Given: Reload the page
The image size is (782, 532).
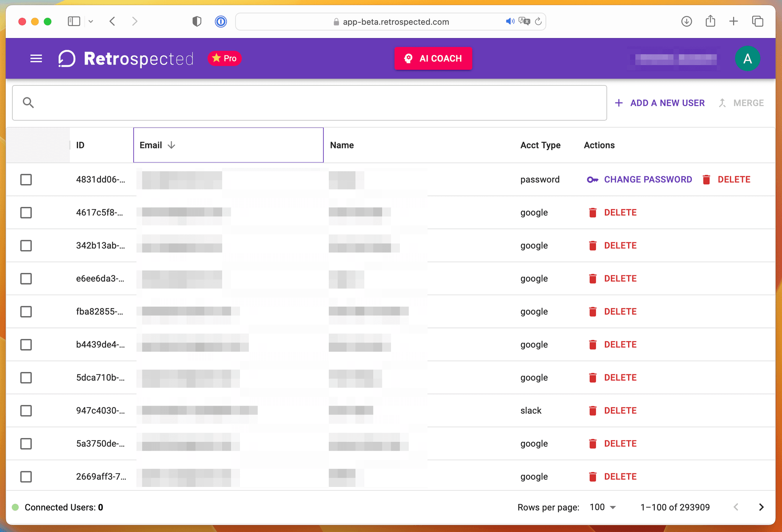Looking at the screenshot, I should pos(538,21).
